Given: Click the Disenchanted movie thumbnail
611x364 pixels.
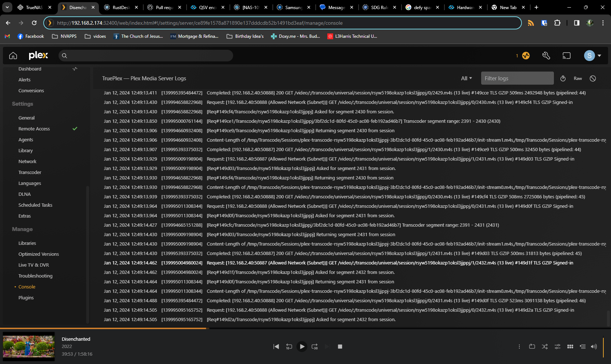Looking at the screenshot, I should click(x=29, y=347).
